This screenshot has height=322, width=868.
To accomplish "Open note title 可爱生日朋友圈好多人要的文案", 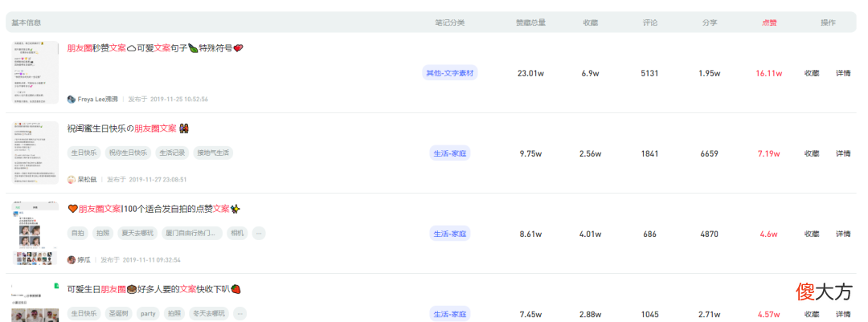I will pos(154,289).
